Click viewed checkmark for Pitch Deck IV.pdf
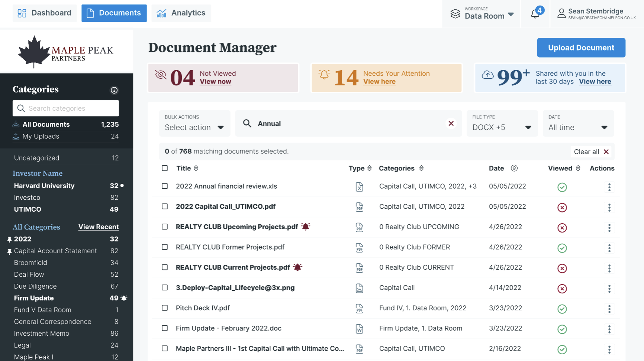644x361 pixels. [x=562, y=309]
